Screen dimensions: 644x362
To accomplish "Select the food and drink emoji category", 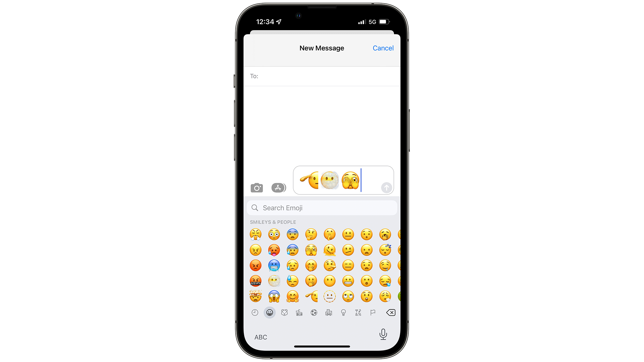I will pyautogui.click(x=299, y=312).
